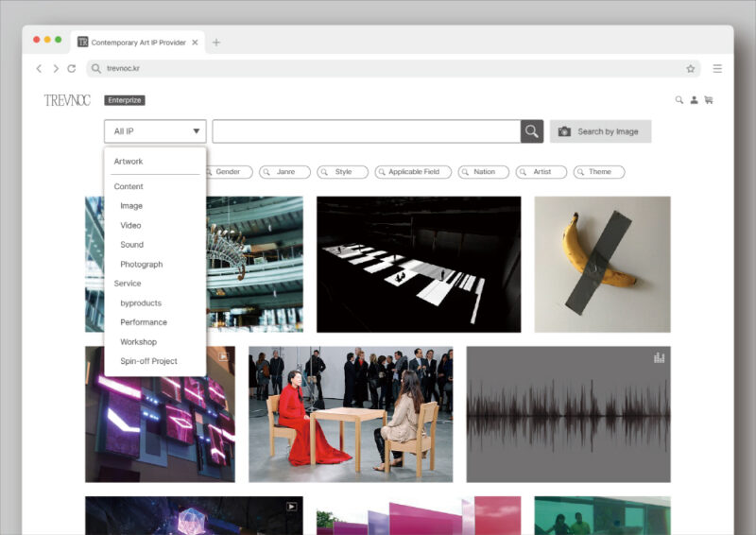Open the sound waveform thumbnail

click(569, 414)
